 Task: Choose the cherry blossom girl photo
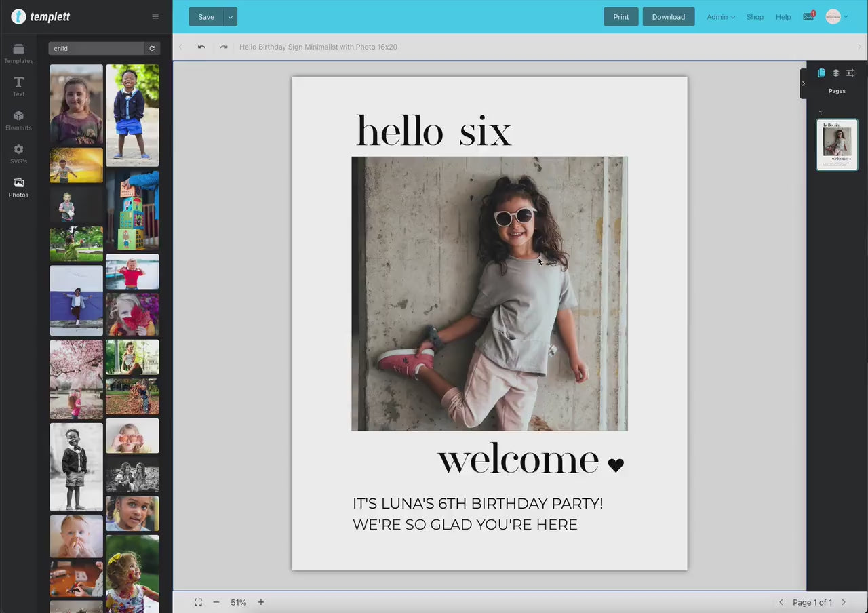click(77, 379)
